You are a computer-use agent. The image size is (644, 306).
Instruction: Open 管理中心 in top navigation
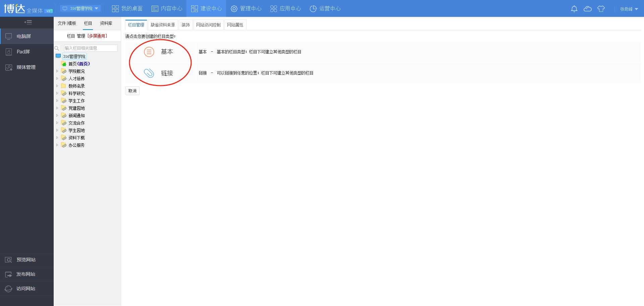[x=246, y=8]
